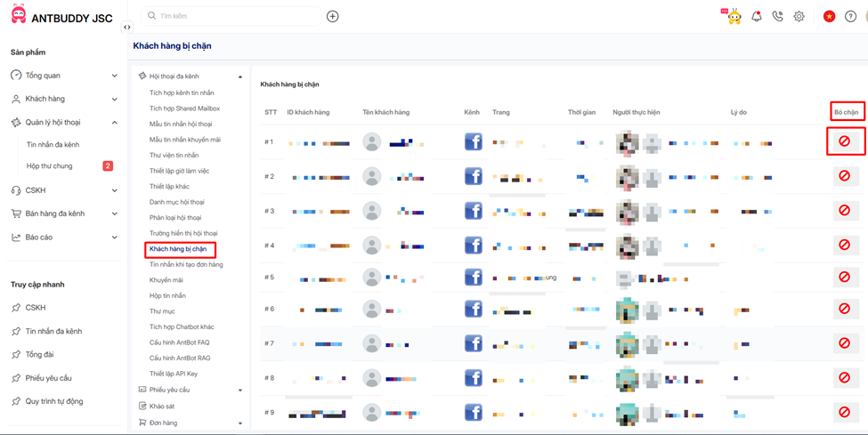The image size is (868, 435).
Task: Open the settings gear icon
Action: point(799,16)
